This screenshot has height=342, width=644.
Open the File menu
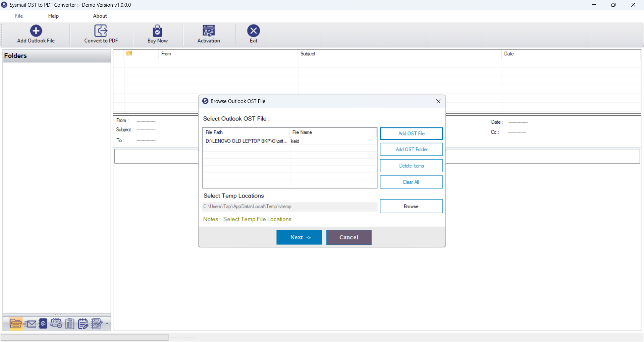pyautogui.click(x=19, y=16)
